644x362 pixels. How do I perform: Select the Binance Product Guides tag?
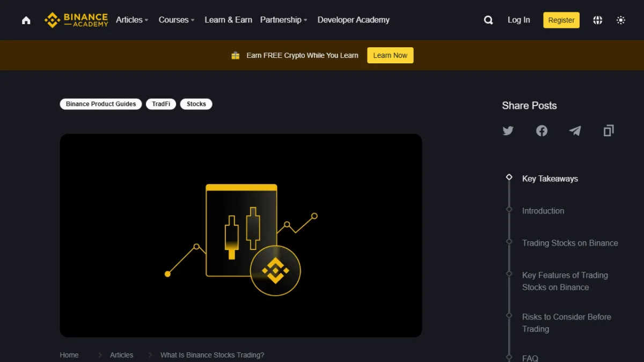click(x=101, y=104)
